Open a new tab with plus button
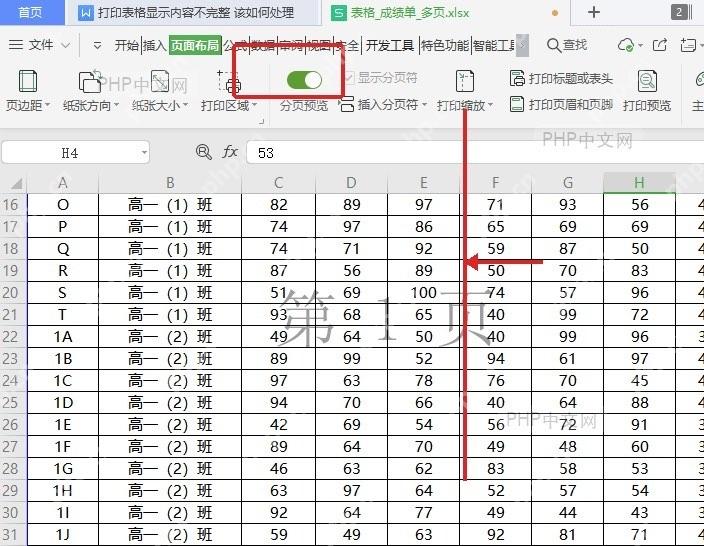 coord(594,12)
